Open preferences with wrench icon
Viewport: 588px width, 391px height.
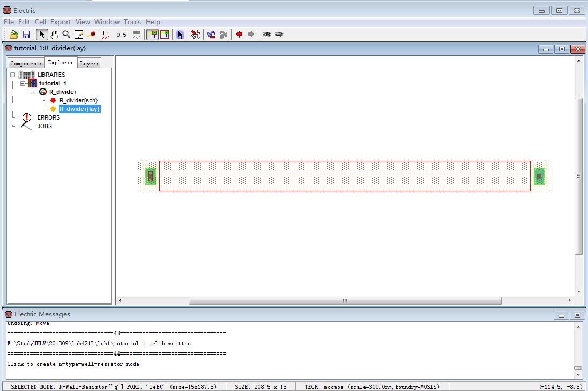point(196,34)
